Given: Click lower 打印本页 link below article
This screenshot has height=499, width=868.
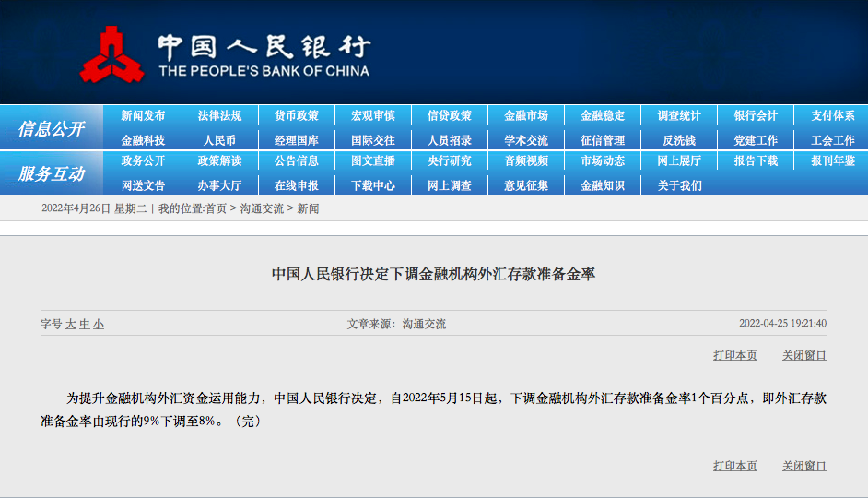Looking at the screenshot, I should [735, 467].
